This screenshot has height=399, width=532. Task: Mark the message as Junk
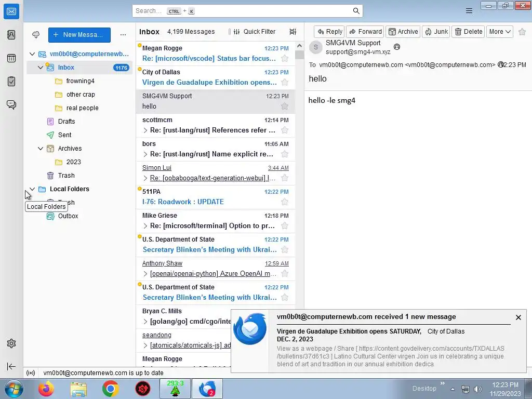(436, 32)
